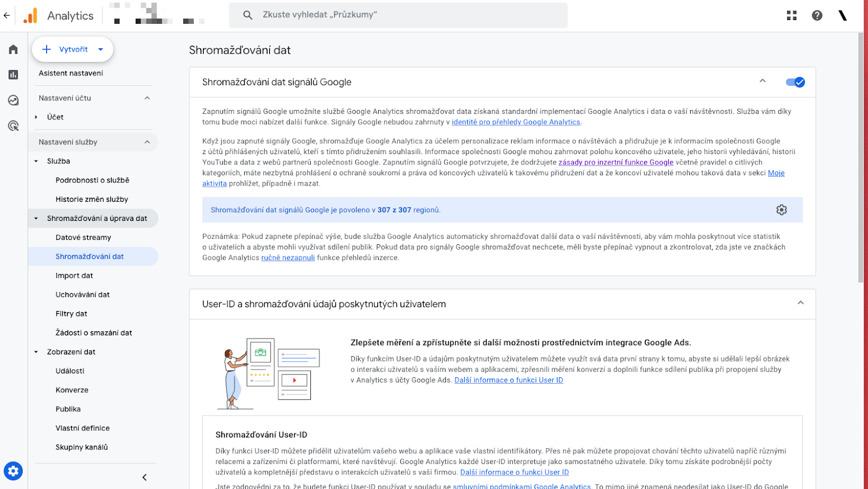Image resolution: width=868 pixels, height=489 pixels.
Task: Open the Advertising icon in sidebar
Action: pos(14,126)
